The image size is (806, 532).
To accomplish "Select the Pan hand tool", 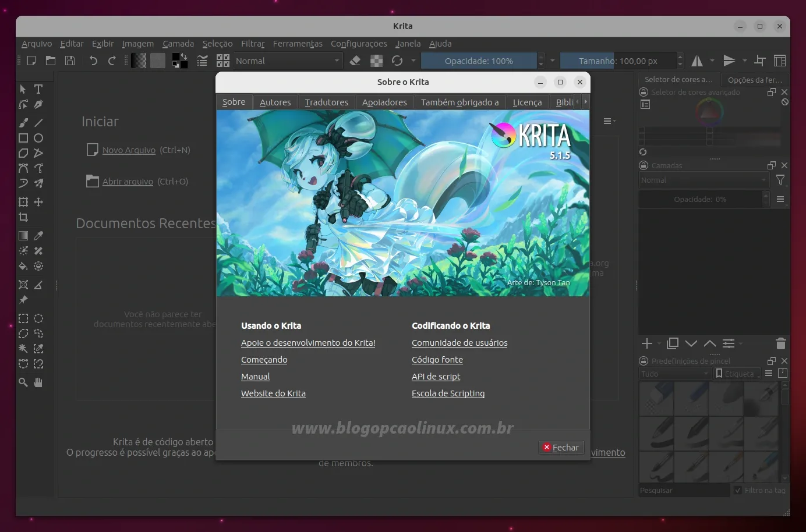I will 38,382.
